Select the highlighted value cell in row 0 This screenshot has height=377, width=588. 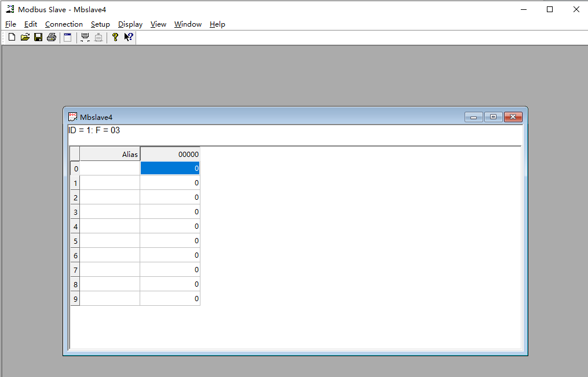[170, 169]
